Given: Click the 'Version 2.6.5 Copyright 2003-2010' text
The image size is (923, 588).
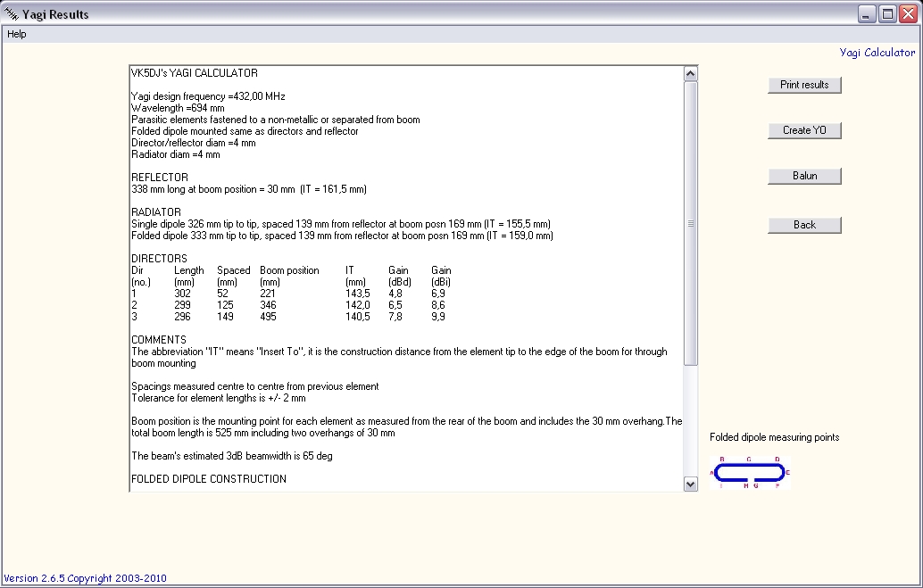Looking at the screenshot, I should coord(86,578).
